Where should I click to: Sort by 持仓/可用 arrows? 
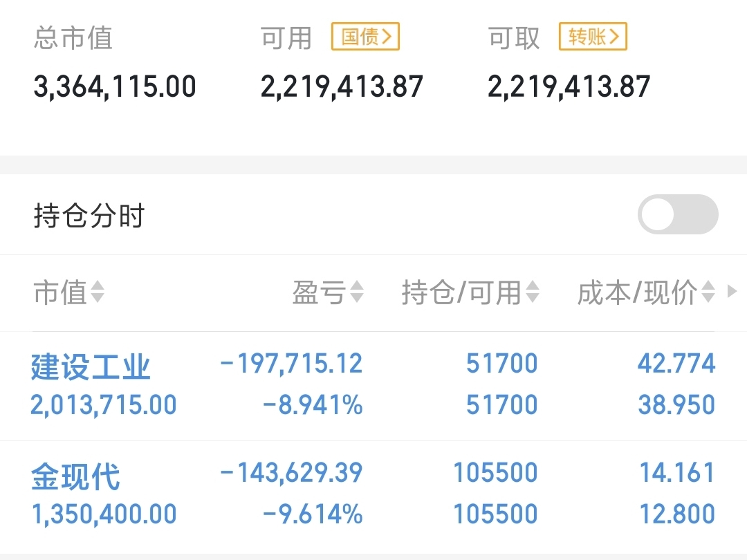tap(533, 292)
